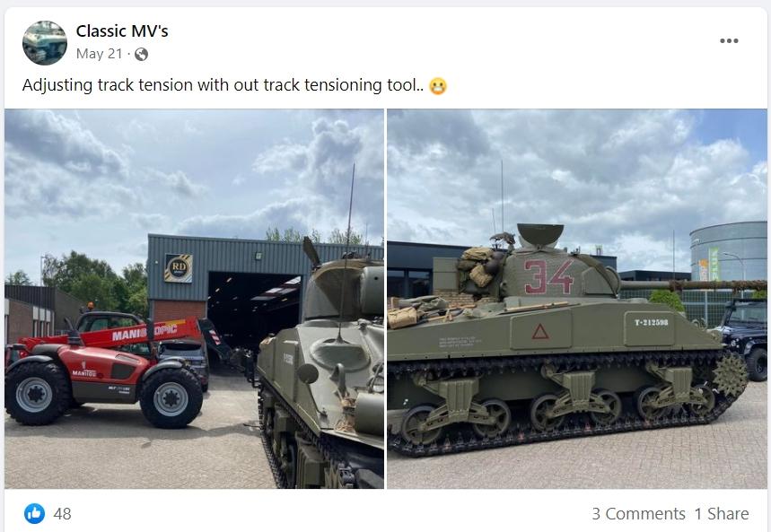This screenshot has width=771, height=532.
Task: Click the RD sign on the warehouse
Action: [x=178, y=268]
